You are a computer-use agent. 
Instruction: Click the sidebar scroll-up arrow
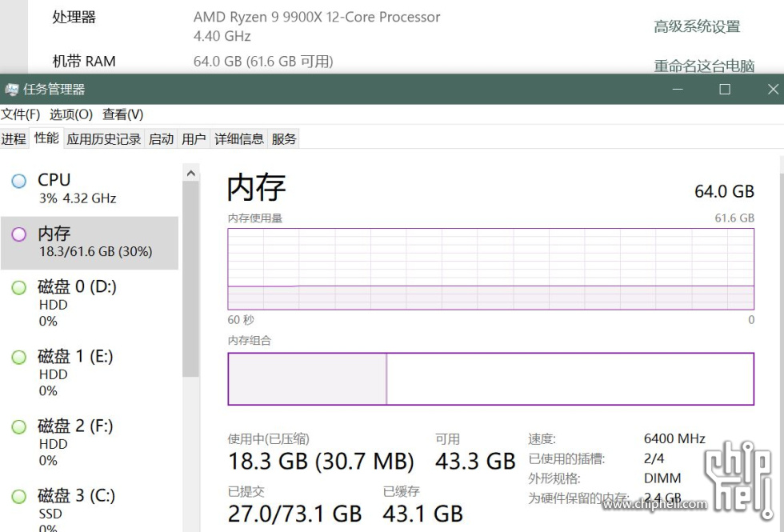(x=190, y=174)
